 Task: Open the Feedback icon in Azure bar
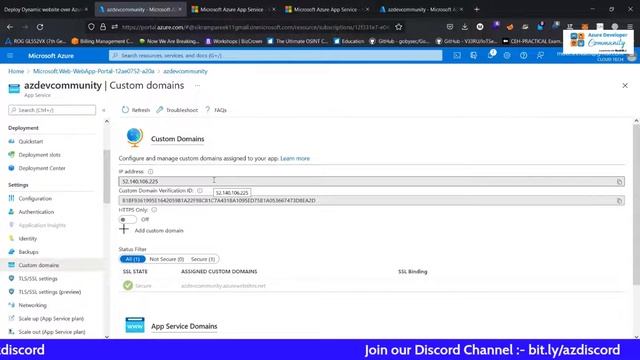coord(540,56)
